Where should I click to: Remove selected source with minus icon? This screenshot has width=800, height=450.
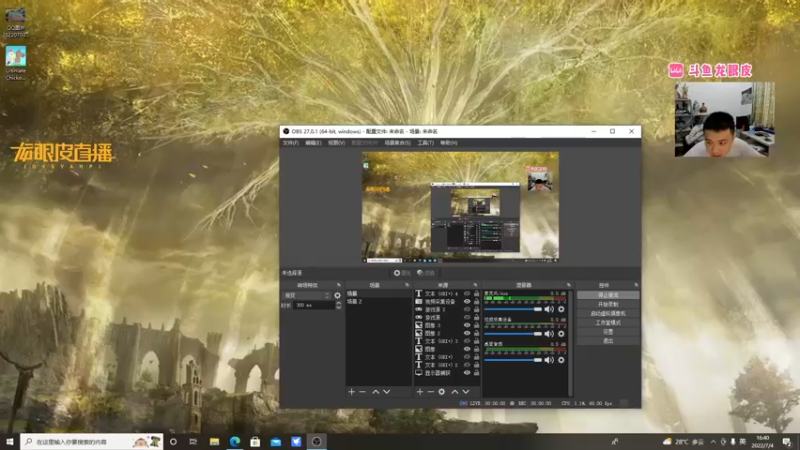431,392
